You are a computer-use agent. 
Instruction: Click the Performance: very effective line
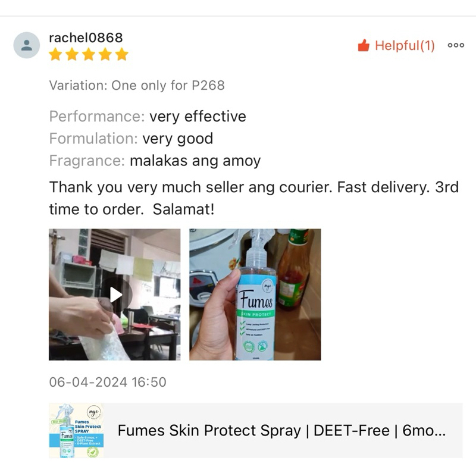148,117
